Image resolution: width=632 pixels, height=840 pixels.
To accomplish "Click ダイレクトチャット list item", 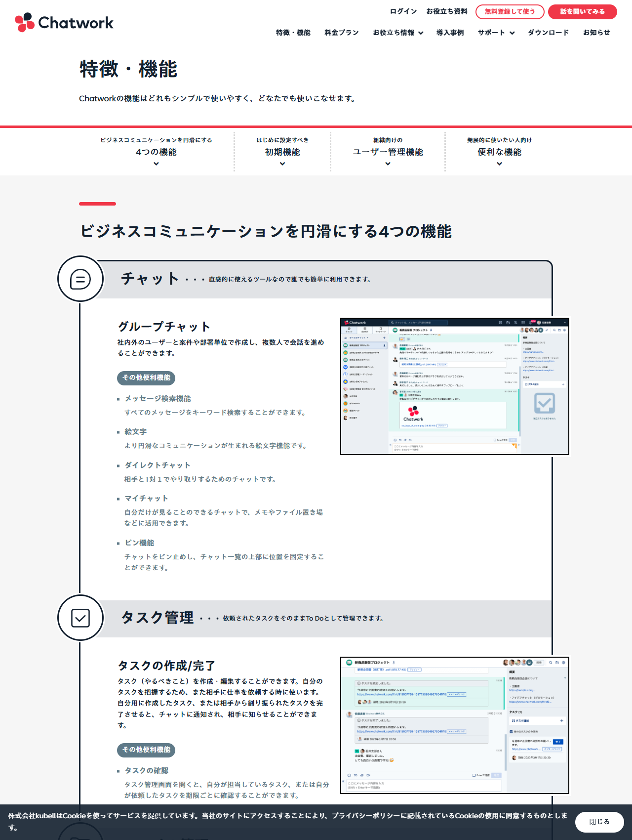I will (158, 465).
